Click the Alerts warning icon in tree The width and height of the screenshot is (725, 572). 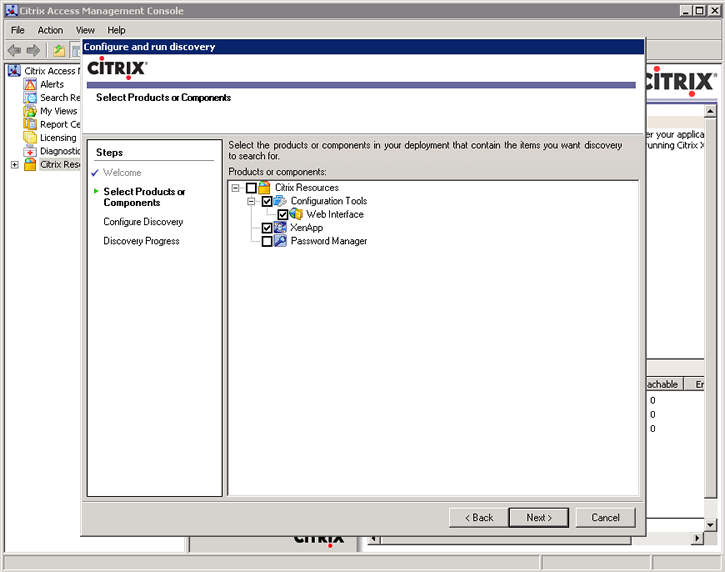tap(30, 84)
